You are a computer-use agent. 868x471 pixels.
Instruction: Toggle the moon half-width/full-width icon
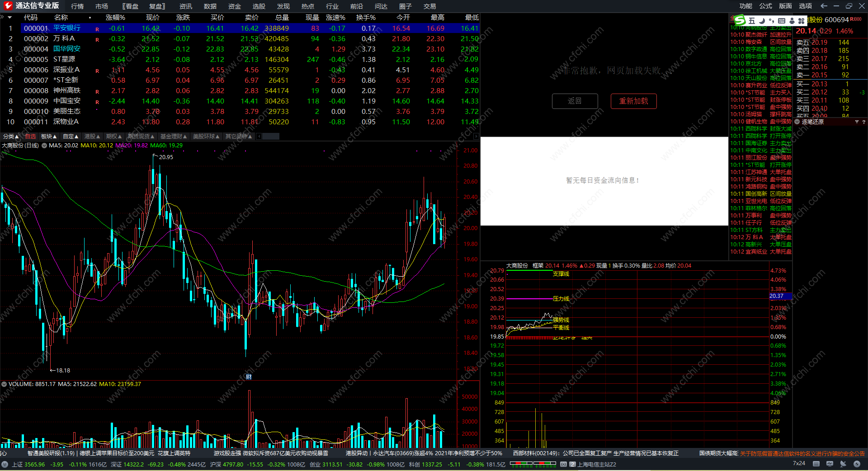pyautogui.click(x=762, y=21)
